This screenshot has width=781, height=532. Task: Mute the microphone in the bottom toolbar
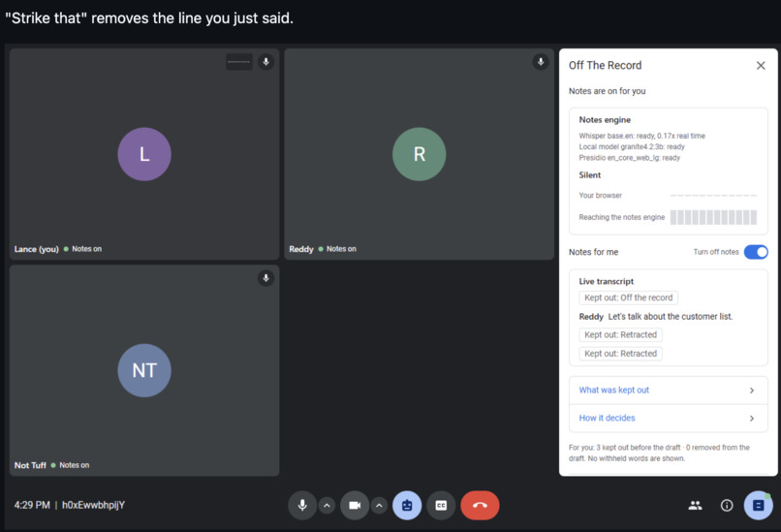302,505
